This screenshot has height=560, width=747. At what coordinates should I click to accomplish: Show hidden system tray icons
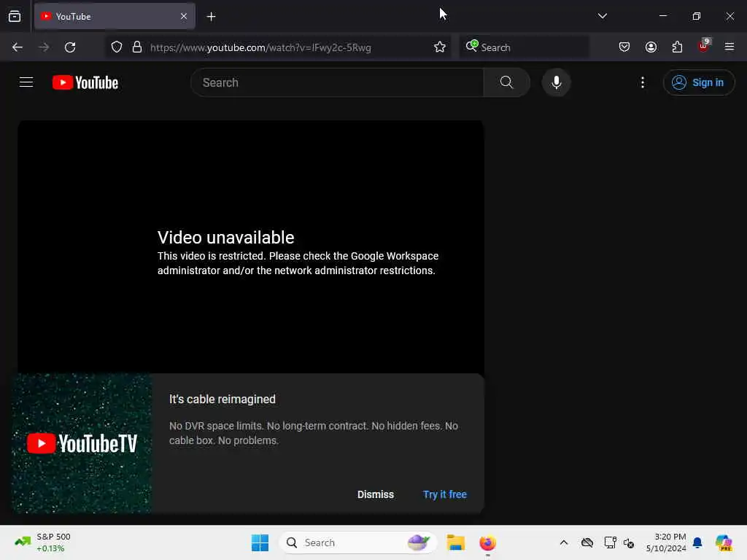(564, 542)
